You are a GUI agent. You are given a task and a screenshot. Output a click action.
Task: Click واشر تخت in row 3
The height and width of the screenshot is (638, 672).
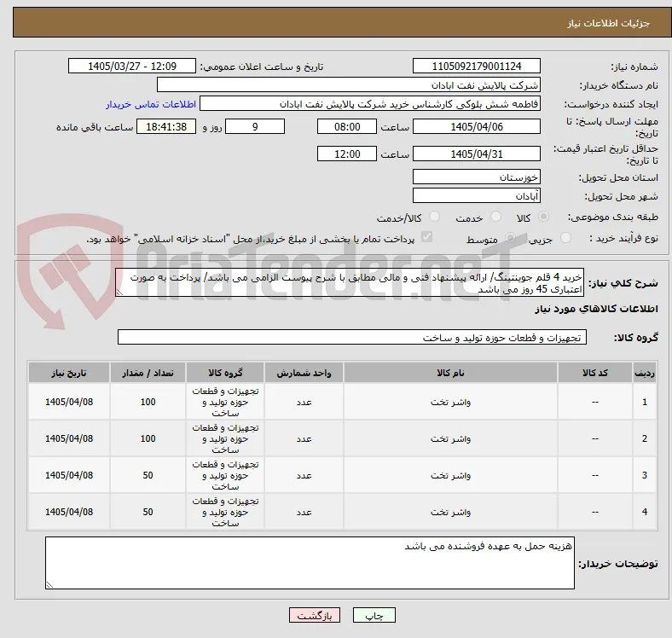450,475
